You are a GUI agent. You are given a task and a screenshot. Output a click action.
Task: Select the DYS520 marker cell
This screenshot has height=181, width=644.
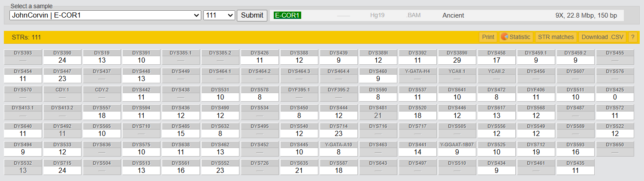[417, 112]
